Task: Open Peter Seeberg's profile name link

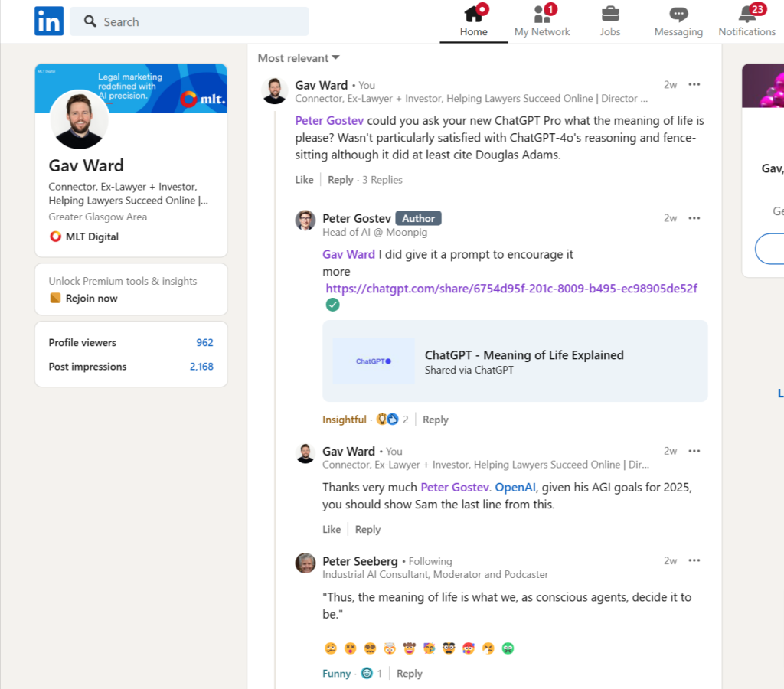Action: click(x=360, y=561)
